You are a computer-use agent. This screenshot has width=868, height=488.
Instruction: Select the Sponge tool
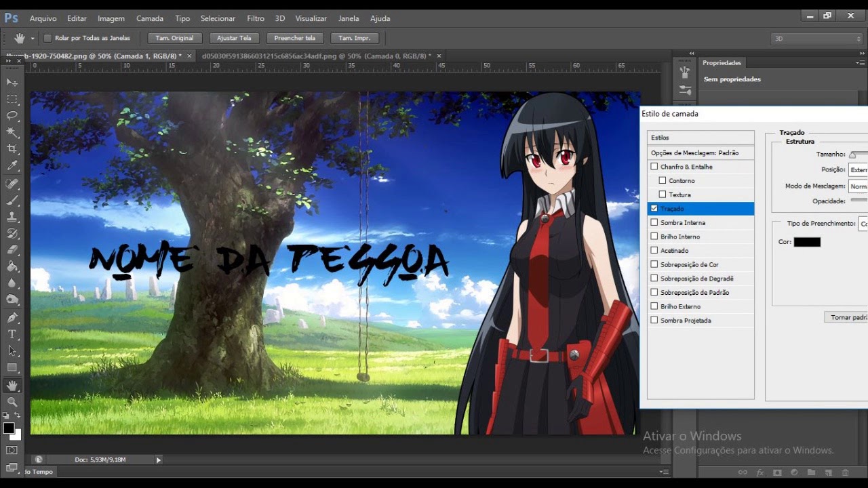pyautogui.click(x=12, y=300)
